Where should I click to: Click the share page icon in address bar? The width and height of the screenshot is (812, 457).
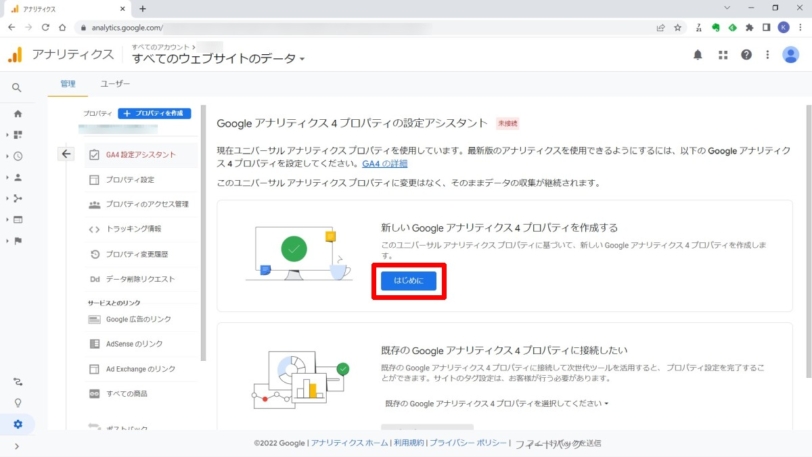click(x=660, y=27)
